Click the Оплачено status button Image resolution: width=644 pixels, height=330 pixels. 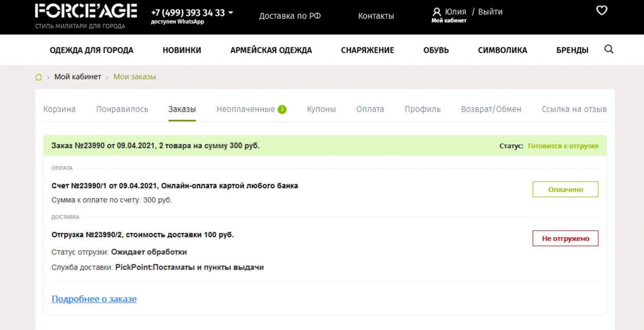click(566, 189)
